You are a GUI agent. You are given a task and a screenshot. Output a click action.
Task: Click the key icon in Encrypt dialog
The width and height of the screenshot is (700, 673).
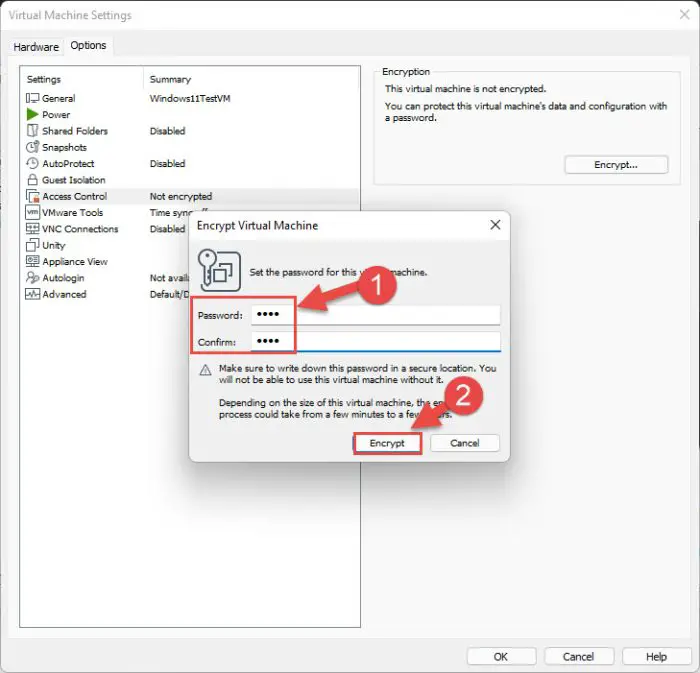click(x=219, y=270)
